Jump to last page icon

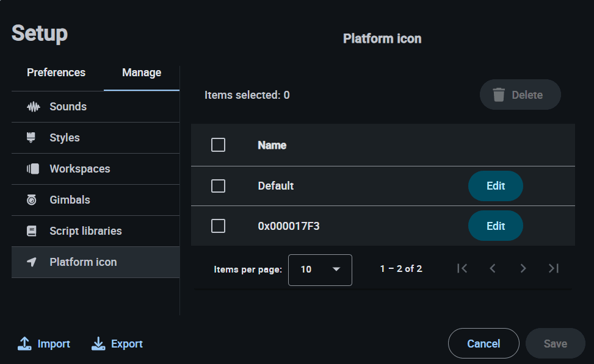(553, 268)
